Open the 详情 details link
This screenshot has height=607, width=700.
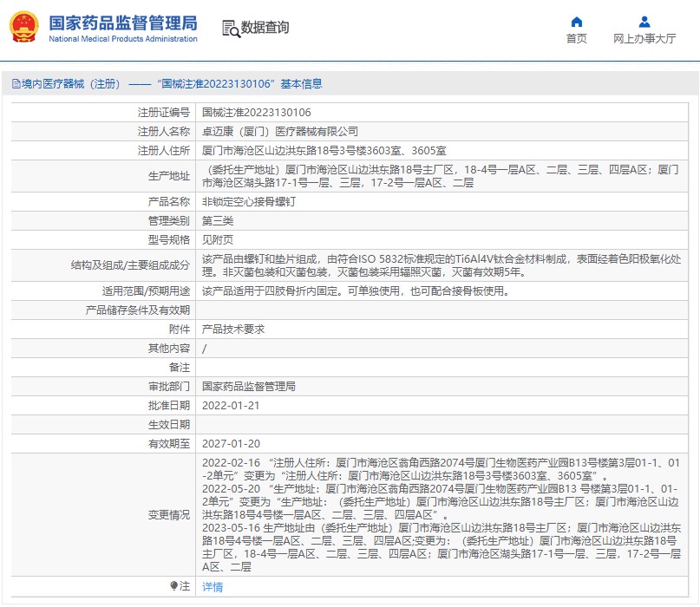point(212,587)
